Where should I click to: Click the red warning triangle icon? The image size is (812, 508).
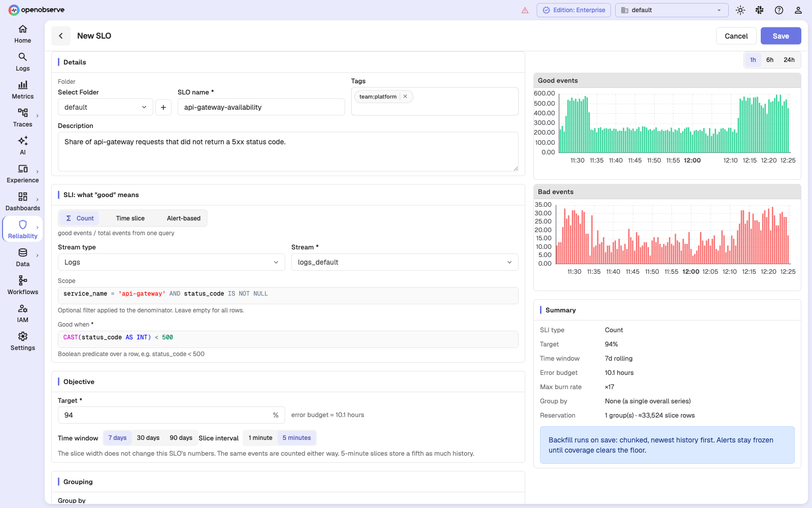(x=525, y=10)
